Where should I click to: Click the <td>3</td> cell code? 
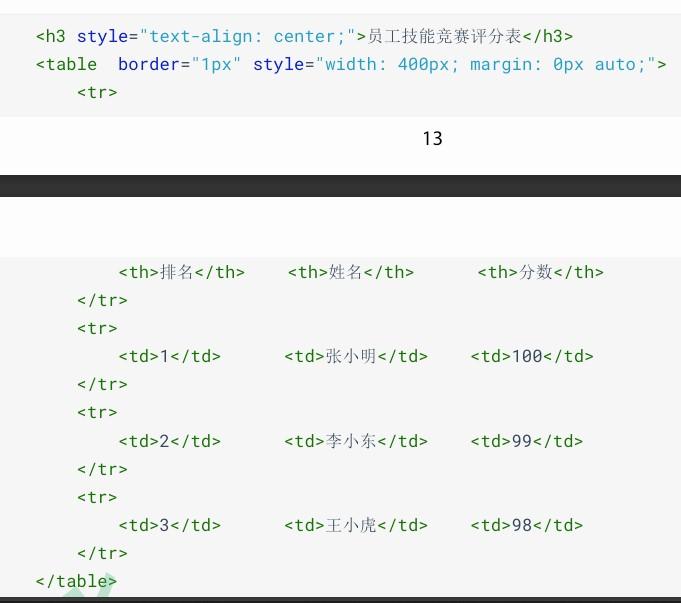pos(170,525)
